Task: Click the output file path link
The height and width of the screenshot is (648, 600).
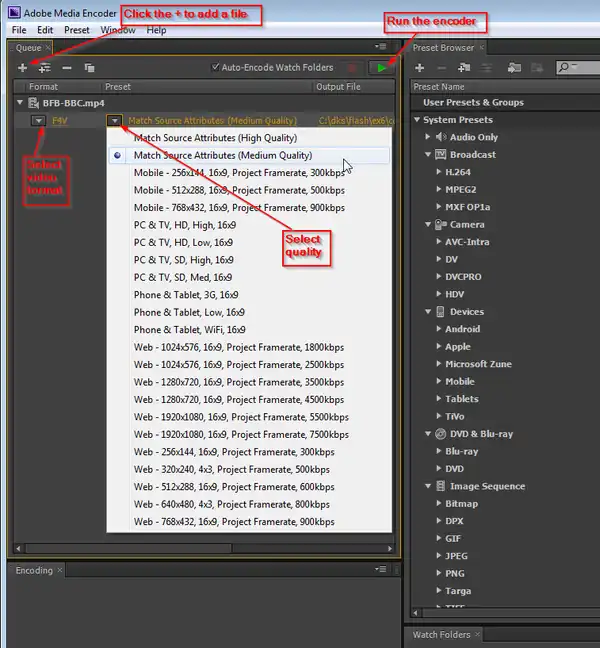Action: (x=355, y=121)
